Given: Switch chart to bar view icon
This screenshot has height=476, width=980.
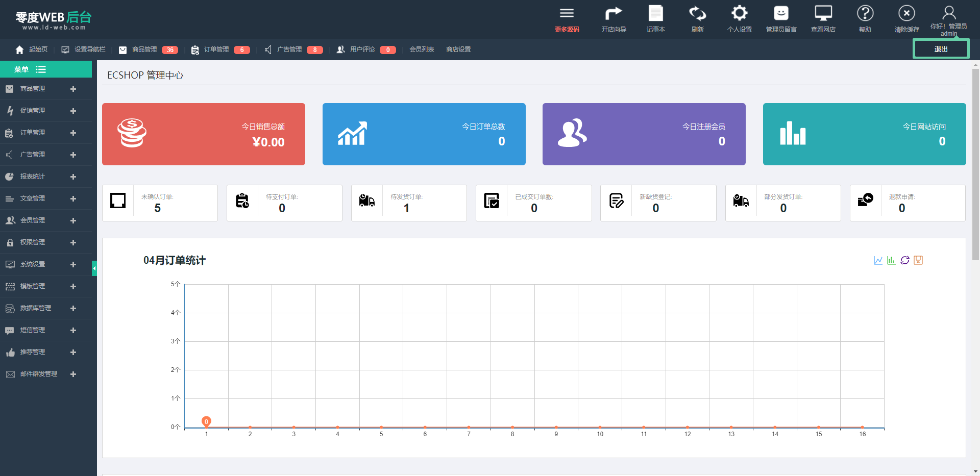Looking at the screenshot, I should click(x=891, y=260).
